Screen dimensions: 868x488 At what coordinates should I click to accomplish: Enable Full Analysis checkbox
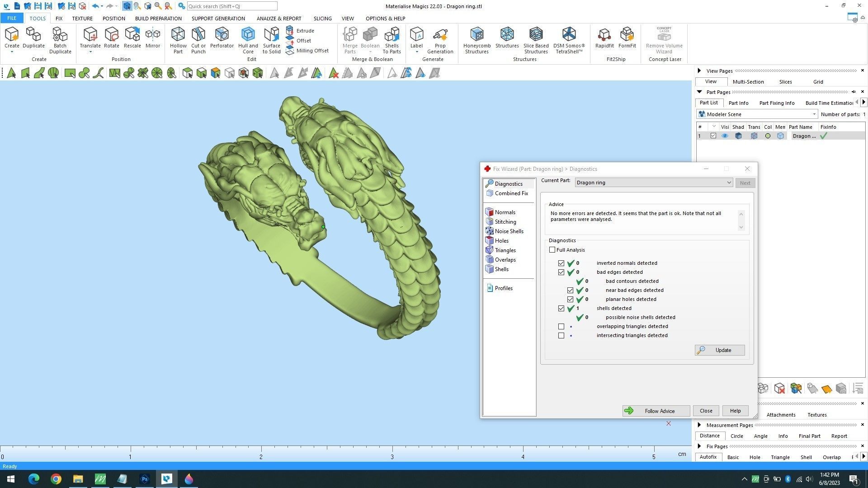(552, 250)
